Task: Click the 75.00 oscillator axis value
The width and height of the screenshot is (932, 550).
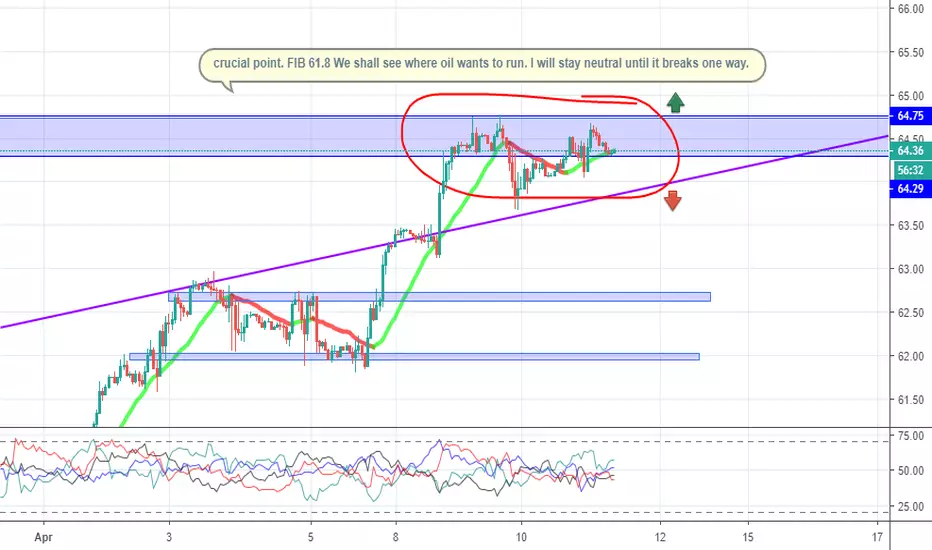Action: coord(910,436)
